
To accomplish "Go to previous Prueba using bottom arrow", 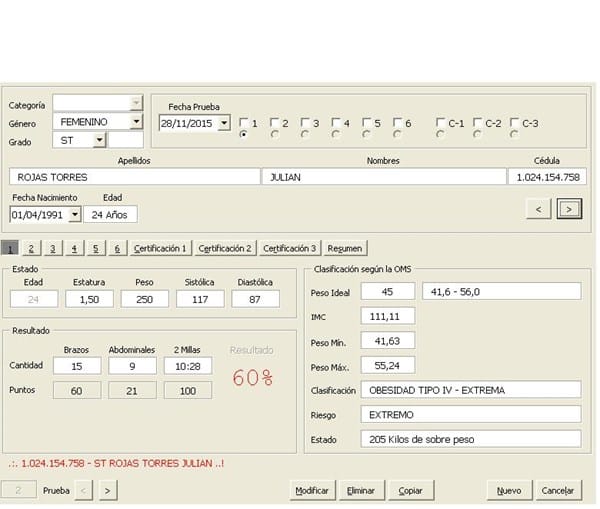I will pos(84,490).
